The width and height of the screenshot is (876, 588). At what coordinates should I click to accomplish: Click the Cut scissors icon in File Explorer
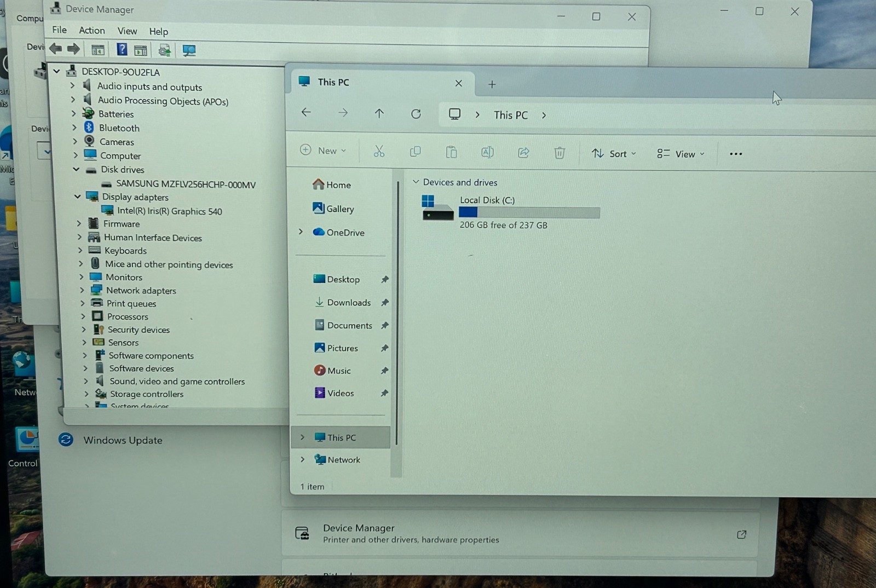(x=379, y=151)
